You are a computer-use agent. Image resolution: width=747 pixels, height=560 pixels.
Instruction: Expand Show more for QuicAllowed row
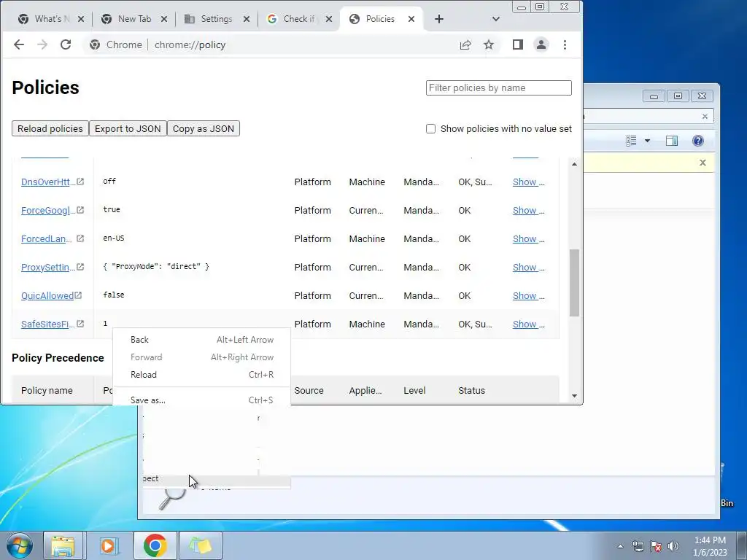[528, 296]
